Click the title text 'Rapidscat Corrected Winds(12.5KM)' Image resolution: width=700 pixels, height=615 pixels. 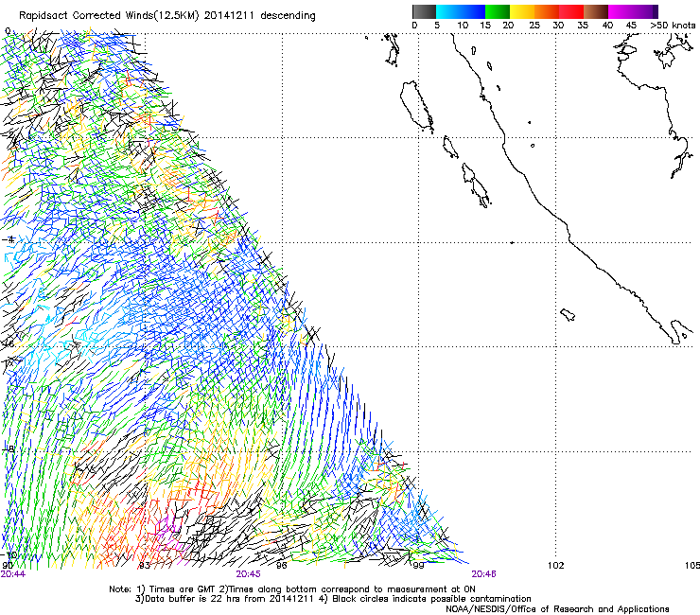pyautogui.click(x=109, y=16)
